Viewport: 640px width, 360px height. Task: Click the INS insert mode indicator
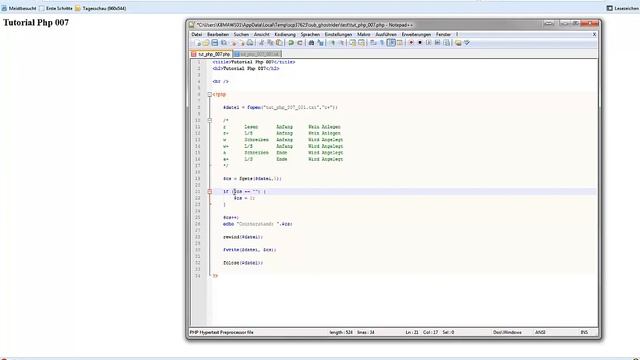tap(584, 333)
